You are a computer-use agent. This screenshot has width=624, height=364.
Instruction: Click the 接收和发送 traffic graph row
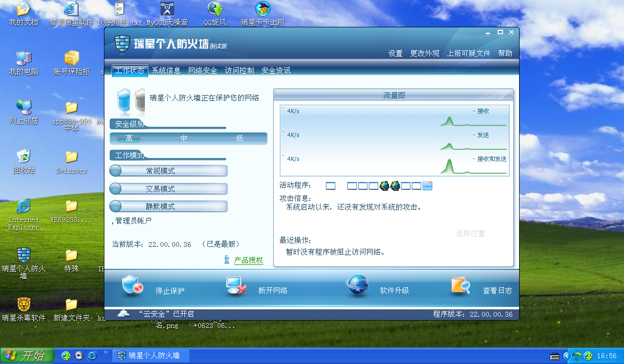395,165
